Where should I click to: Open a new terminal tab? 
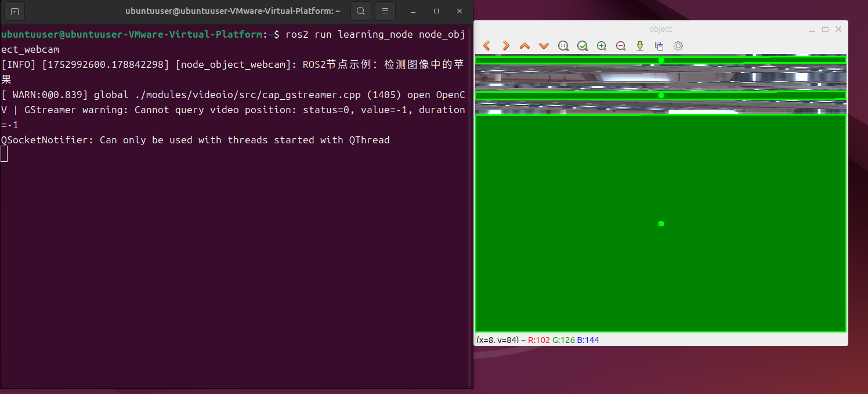pyautogui.click(x=15, y=11)
